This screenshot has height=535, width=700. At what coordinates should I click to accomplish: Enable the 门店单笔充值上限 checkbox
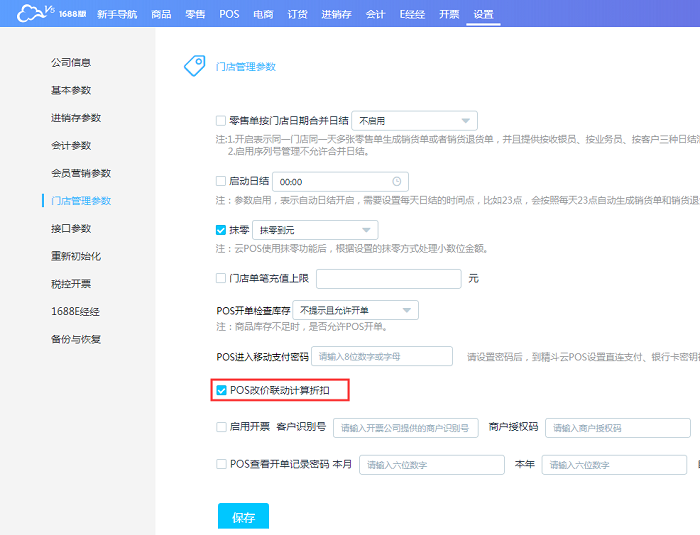(221, 278)
